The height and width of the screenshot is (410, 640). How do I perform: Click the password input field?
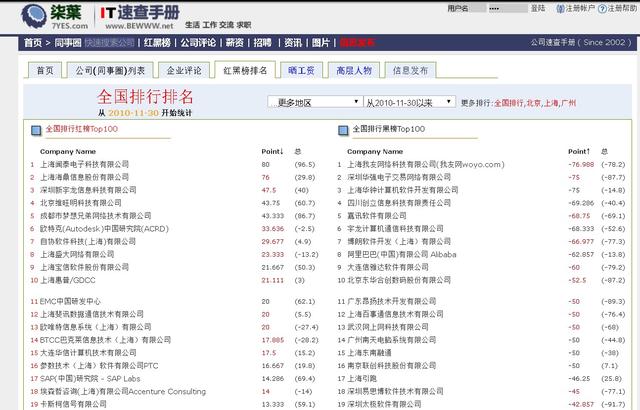(x=508, y=8)
